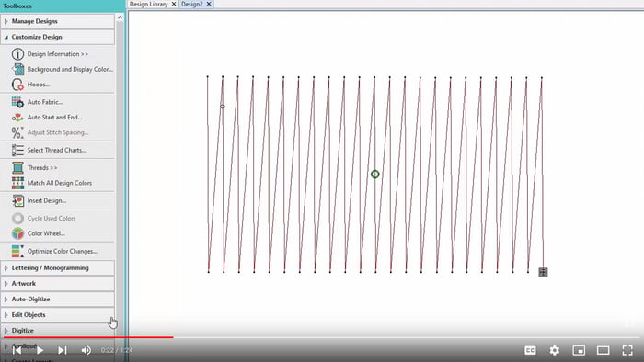This screenshot has width=644, height=362.
Task: Click the end marker icon on design
Action: click(x=543, y=272)
